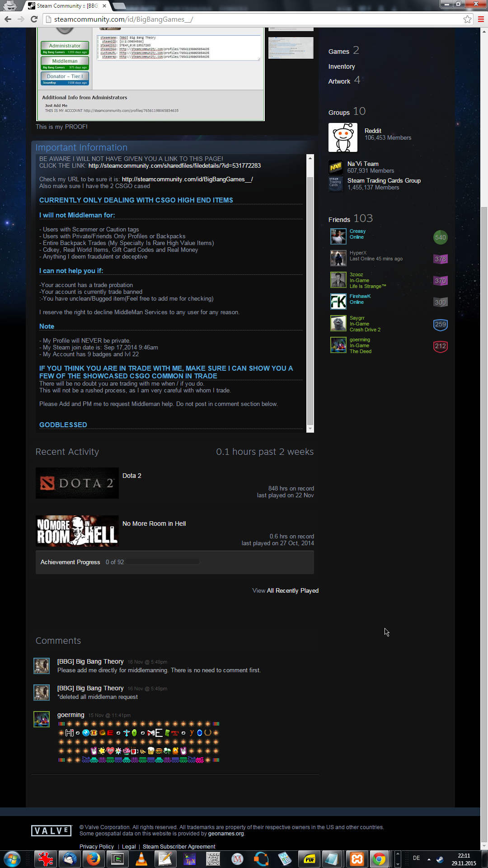The height and width of the screenshot is (868, 488).
Task: Show hidden system tray icons arrow
Action: [429, 859]
